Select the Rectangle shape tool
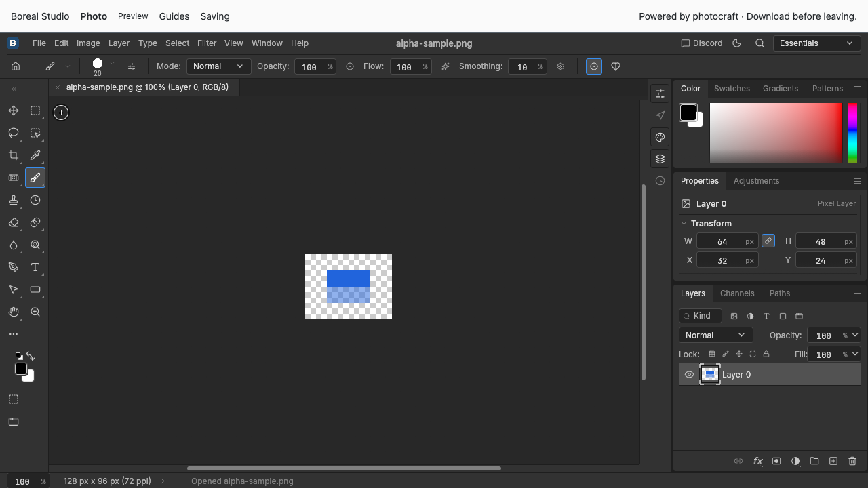 click(x=35, y=289)
